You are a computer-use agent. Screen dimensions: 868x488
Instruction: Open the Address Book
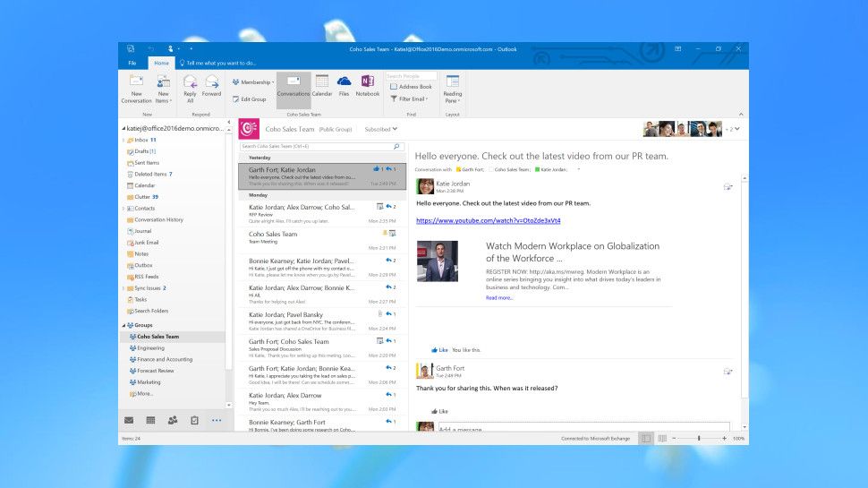(412, 87)
